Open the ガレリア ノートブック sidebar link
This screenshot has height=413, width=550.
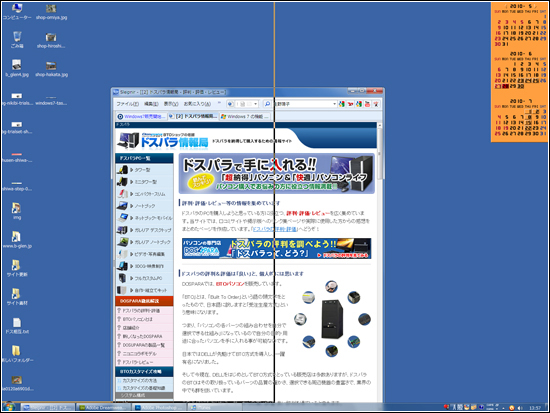(153, 242)
